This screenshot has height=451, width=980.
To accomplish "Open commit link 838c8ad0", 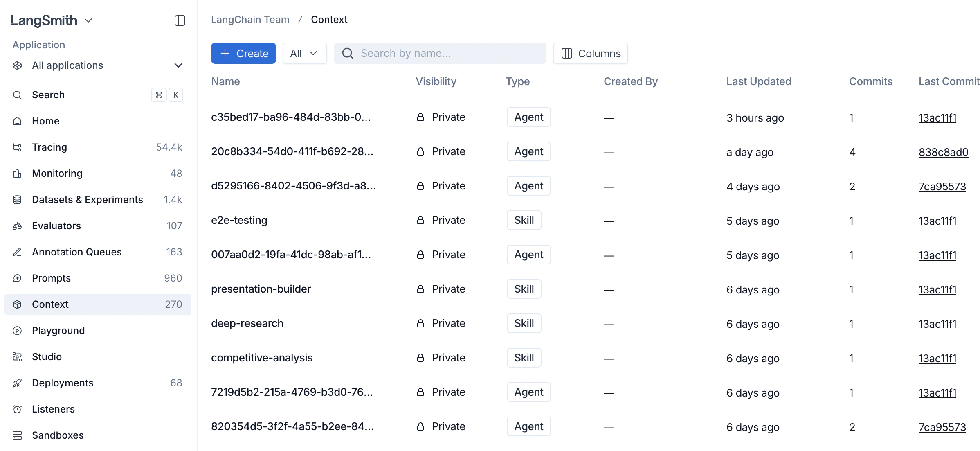I will point(943,152).
